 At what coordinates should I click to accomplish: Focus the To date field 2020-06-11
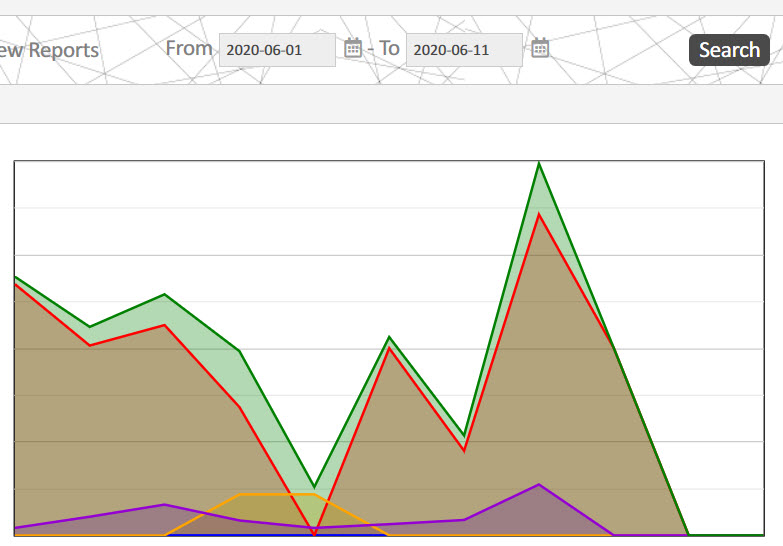(x=464, y=50)
